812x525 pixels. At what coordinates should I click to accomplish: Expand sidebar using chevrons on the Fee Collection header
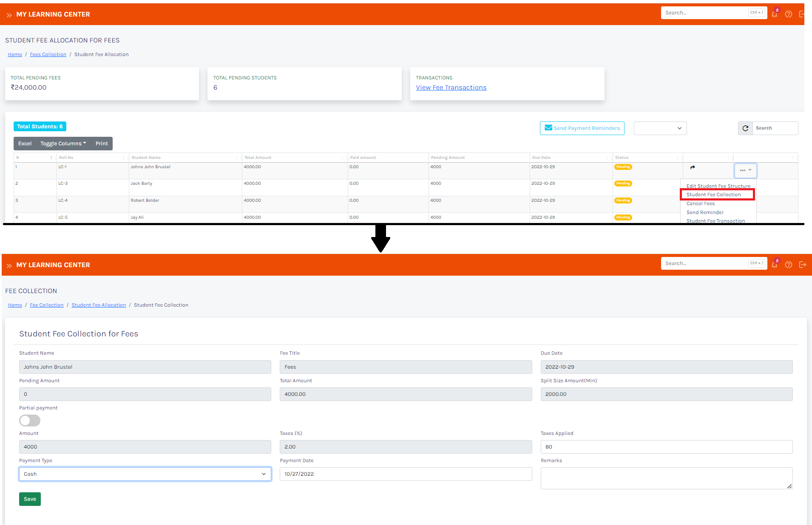click(x=9, y=265)
